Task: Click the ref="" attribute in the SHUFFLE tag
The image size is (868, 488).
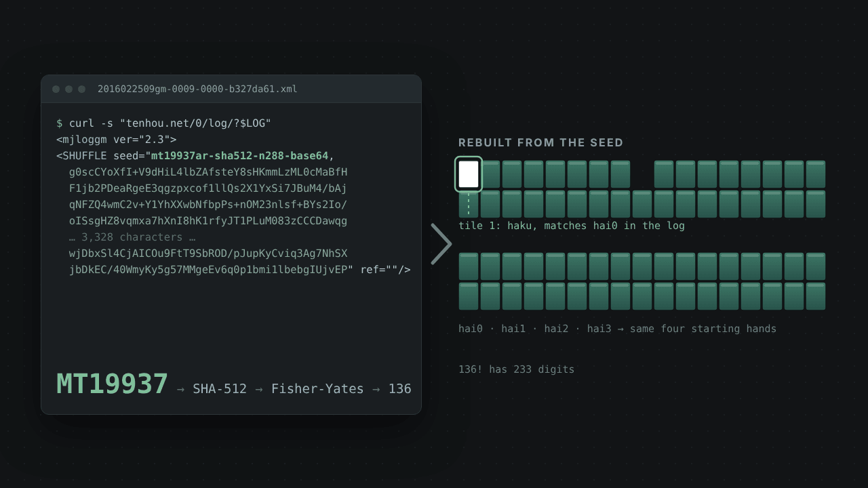Action: tap(379, 270)
